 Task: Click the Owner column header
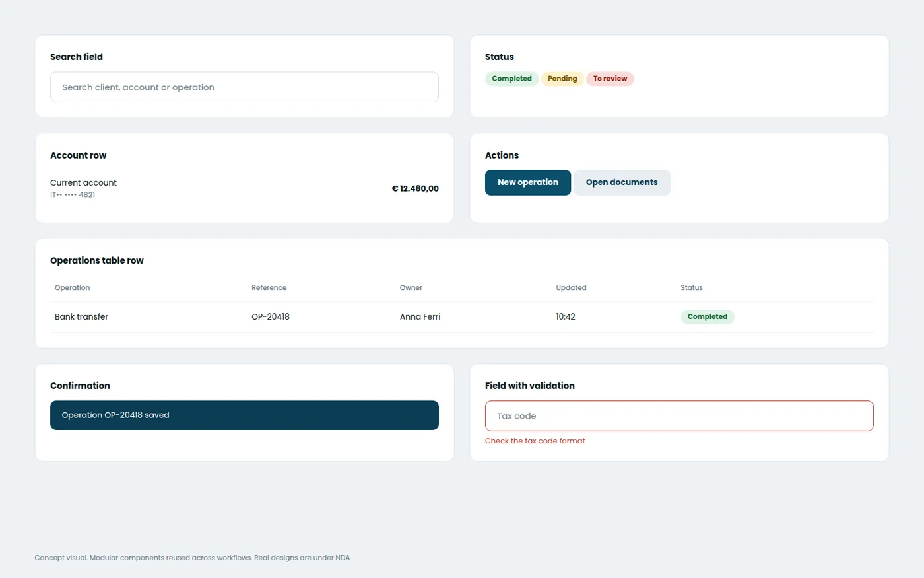point(411,288)
